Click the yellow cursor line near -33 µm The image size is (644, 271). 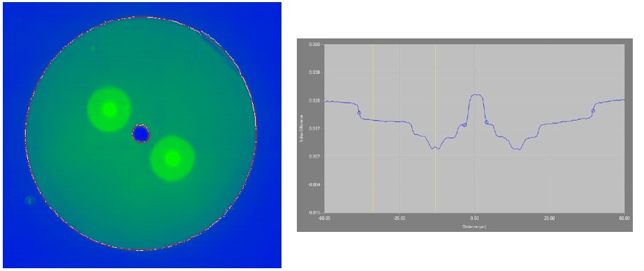point(373,129)
